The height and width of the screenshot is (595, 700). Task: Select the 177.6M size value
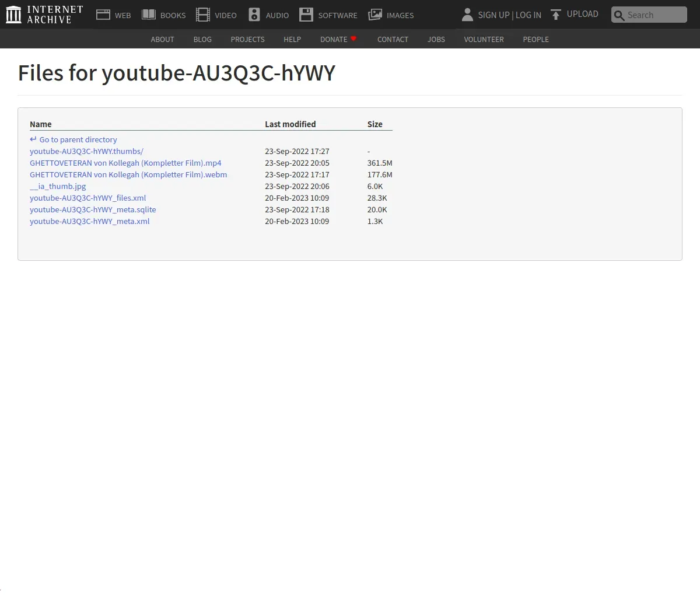pyautogui.click(x=380, y=175)
